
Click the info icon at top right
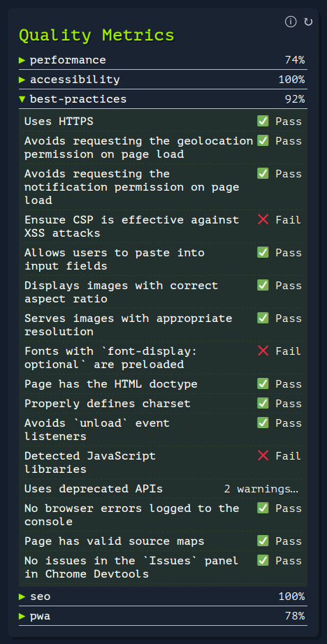[291, 22]
